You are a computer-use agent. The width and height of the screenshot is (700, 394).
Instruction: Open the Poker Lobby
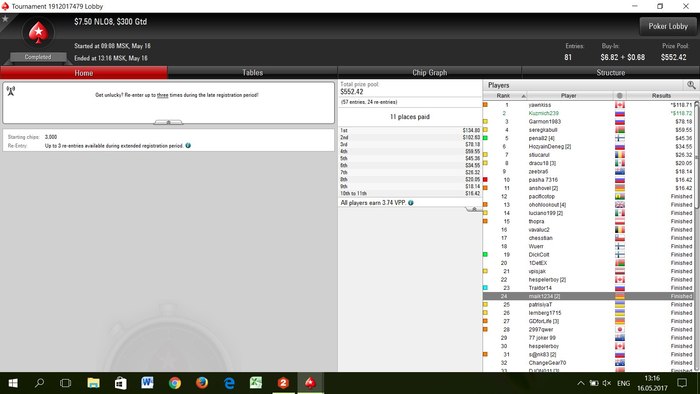[668, 26]
